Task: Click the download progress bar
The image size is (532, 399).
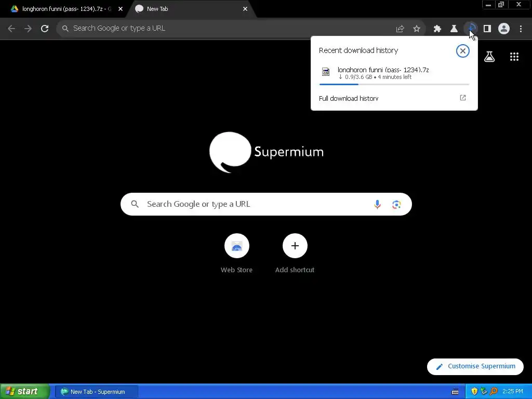Action: click(394, 84)
